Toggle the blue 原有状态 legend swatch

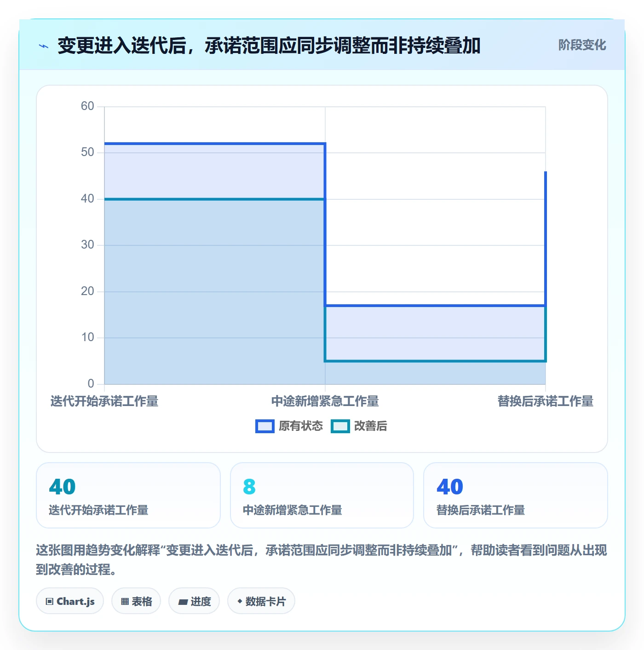[265, 426]
